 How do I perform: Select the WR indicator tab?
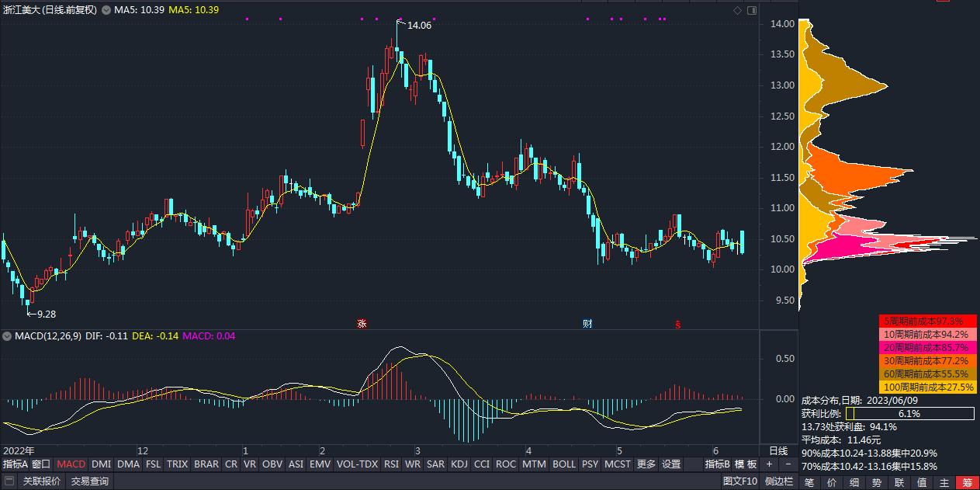click(x=413, y=464)
